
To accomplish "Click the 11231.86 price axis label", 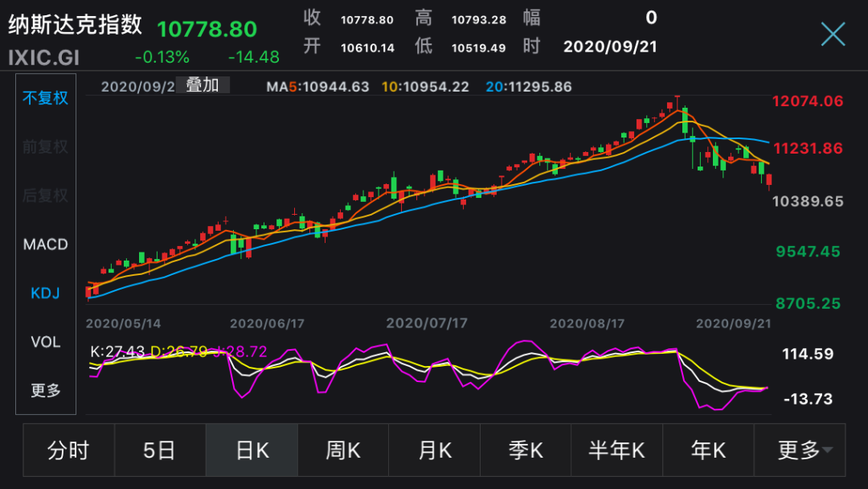I will (808, 149).
